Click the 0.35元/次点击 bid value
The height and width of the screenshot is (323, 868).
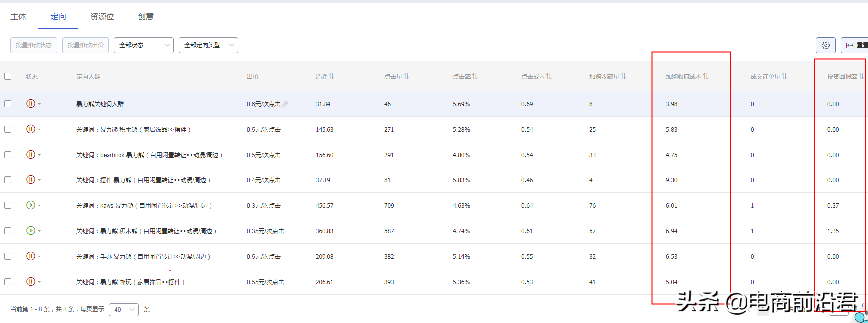pyautogui.click(x=265, y=231)
